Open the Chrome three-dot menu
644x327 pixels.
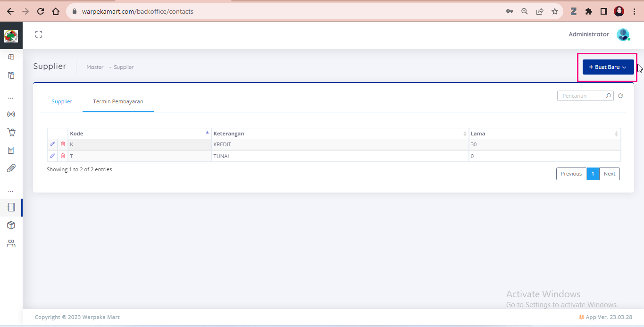click(x=634, y=11)
